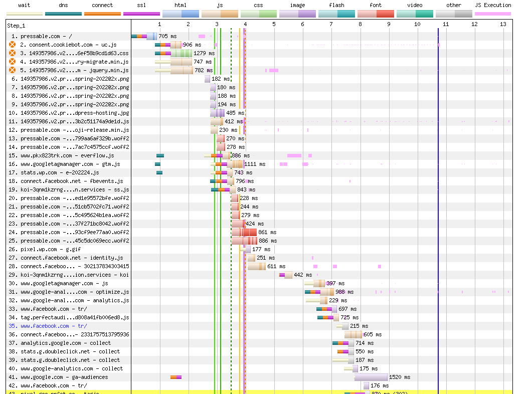
Task: Select request 36 connect.facebook 2331757513795936
Action: [x=69, y=334]
